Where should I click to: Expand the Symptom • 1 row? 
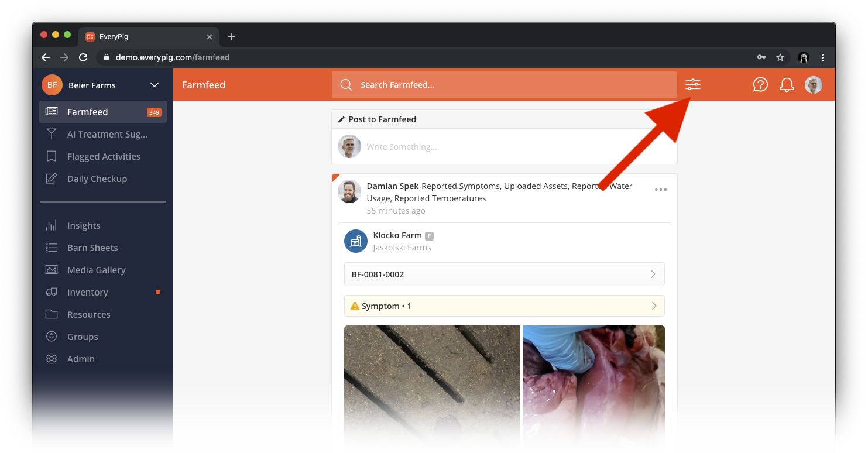click(x=505, y=306)
